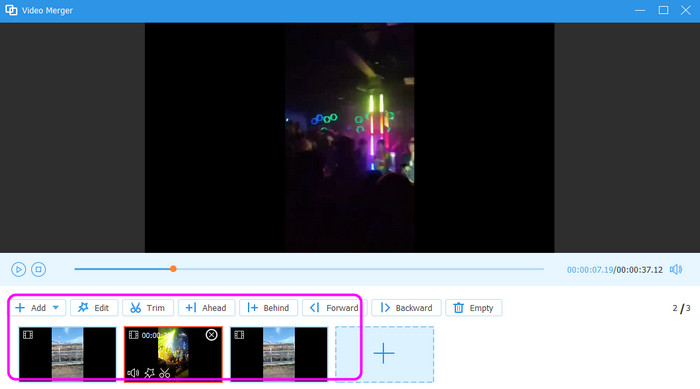The image size is (700, 389).
Task: Select the second concert clip thumbnail
Action: click(173, 354)
